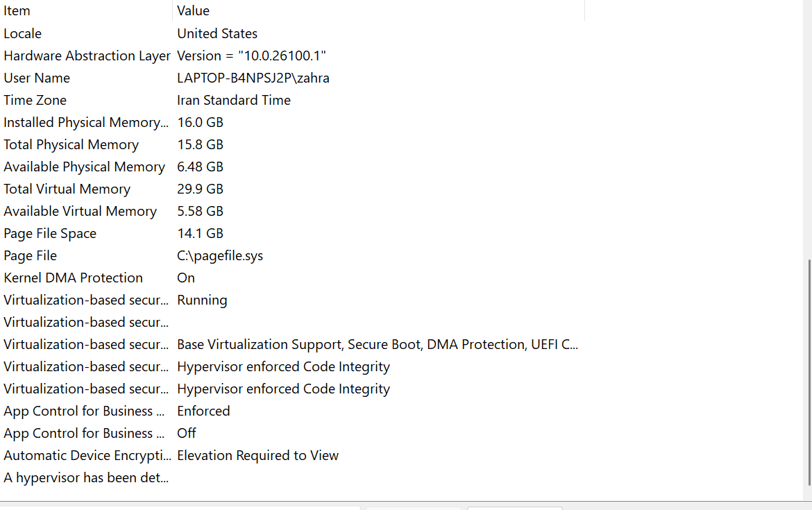Select the Time Zone row

(35, 100)
